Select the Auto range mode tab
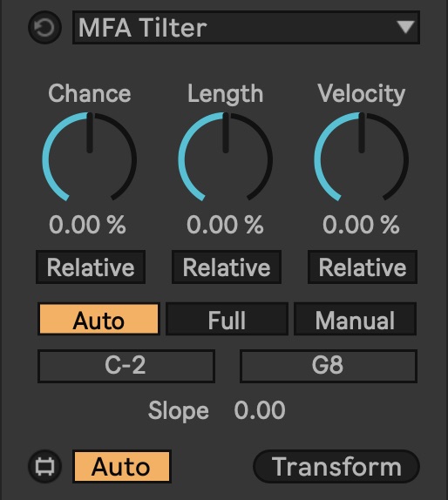448x500 pixels. [98, 319]
